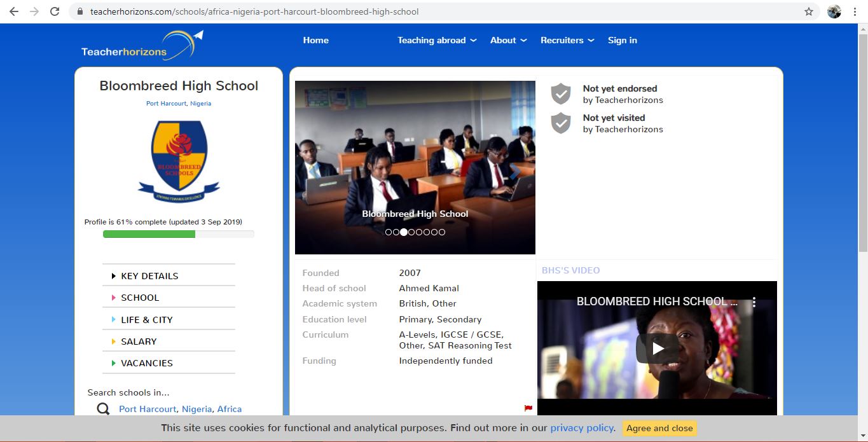Click the Teacherhorizons logo
The height and width of the screenshot is (442, 868).
(x=142, y=46)
